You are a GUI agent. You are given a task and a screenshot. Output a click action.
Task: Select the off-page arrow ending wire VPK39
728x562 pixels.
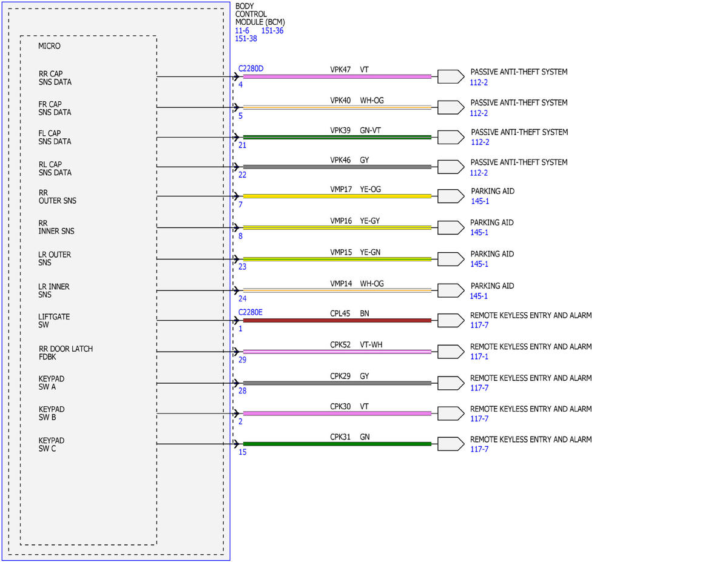(451, 137)
